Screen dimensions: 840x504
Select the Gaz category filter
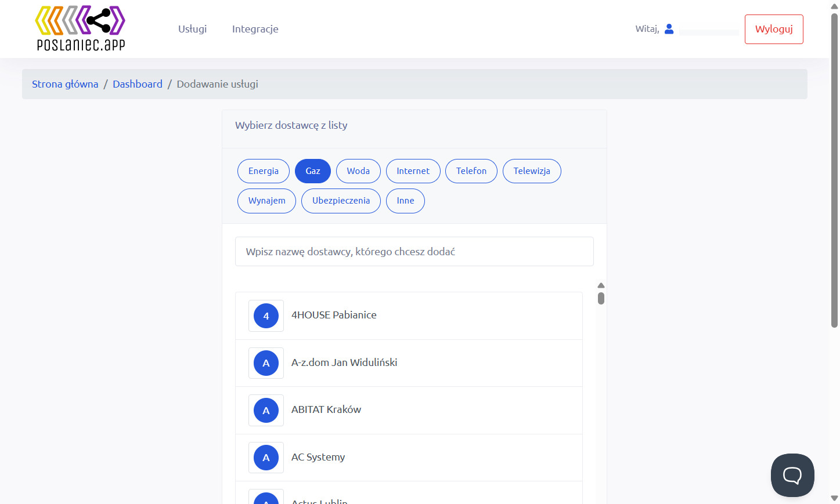[x=313, y=171]
